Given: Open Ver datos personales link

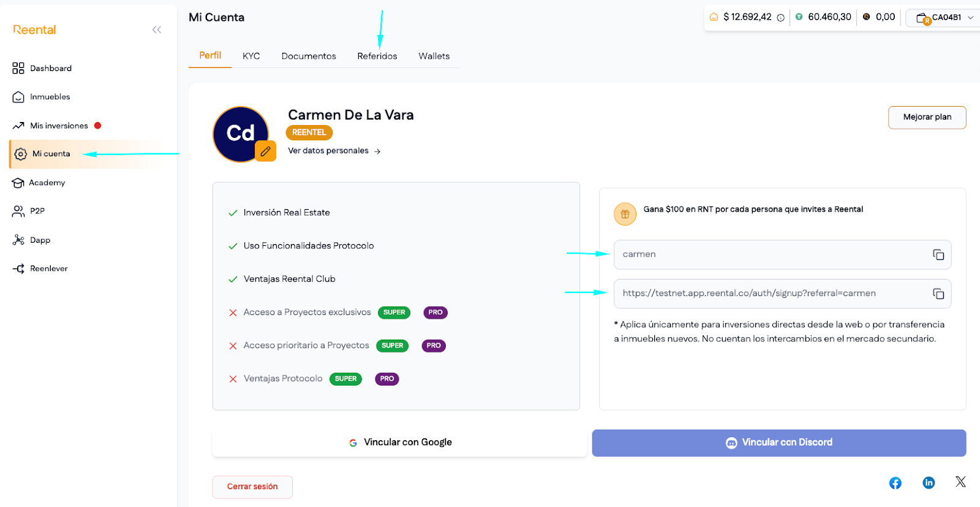Looking at the screenshot, I should pos(334,151).
